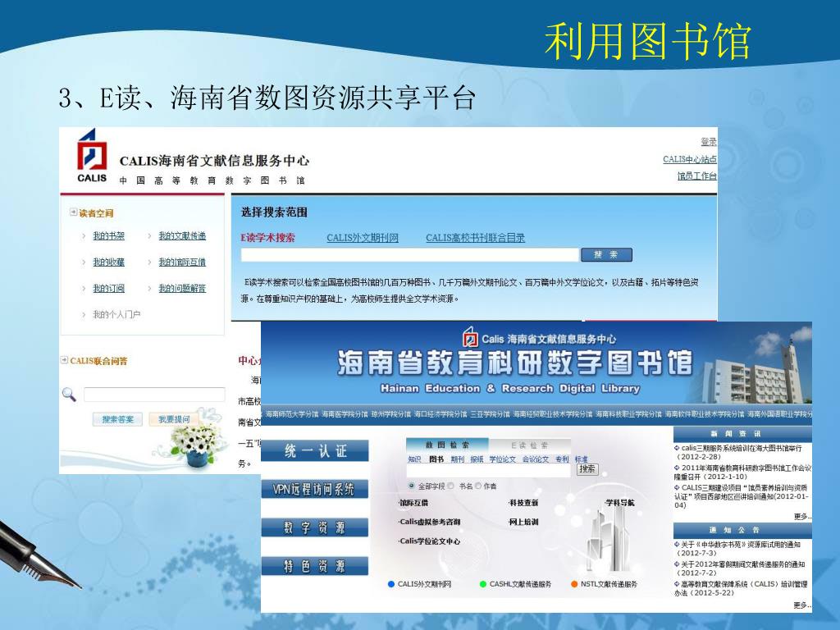This screenshot has height=630, width=840.
Task: Open the 我的个人门户 item
Action: [116, 314]
